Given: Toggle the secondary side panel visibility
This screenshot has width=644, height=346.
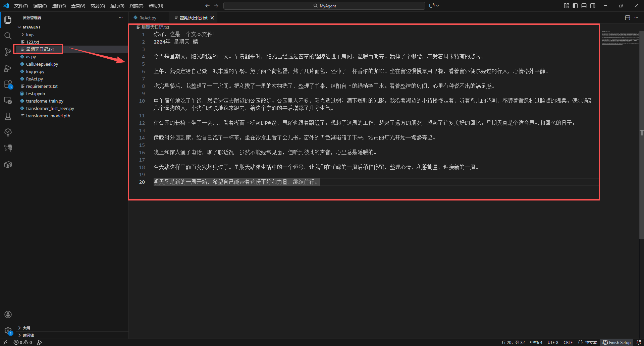Looking at the screenshot, I should pyautogui.click(x=593, y=6).
